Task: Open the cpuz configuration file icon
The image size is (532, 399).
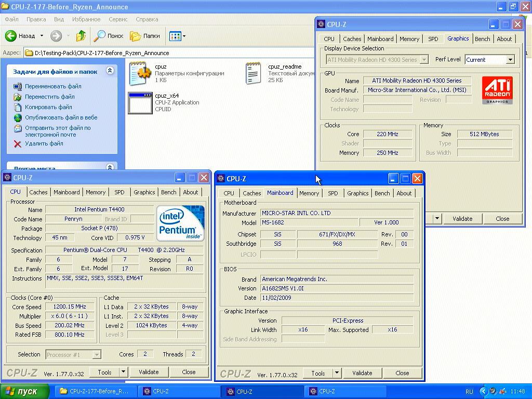Action: [x=140, y=73]
